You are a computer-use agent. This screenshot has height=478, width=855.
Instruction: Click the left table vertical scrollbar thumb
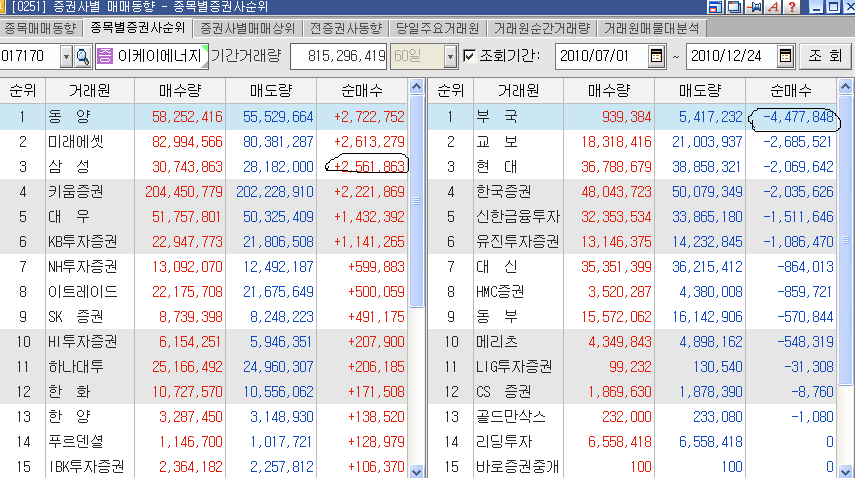[417, 201]
